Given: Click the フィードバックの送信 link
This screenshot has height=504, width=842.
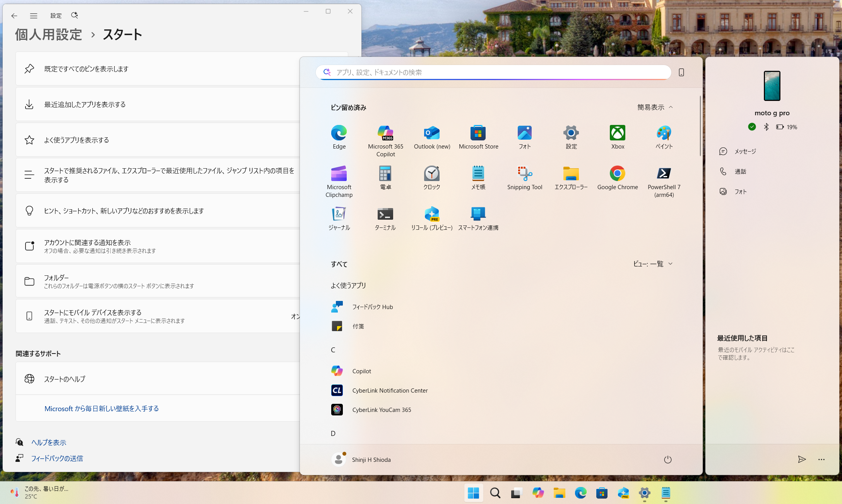Looking at the screenshot, I should 57,458.
